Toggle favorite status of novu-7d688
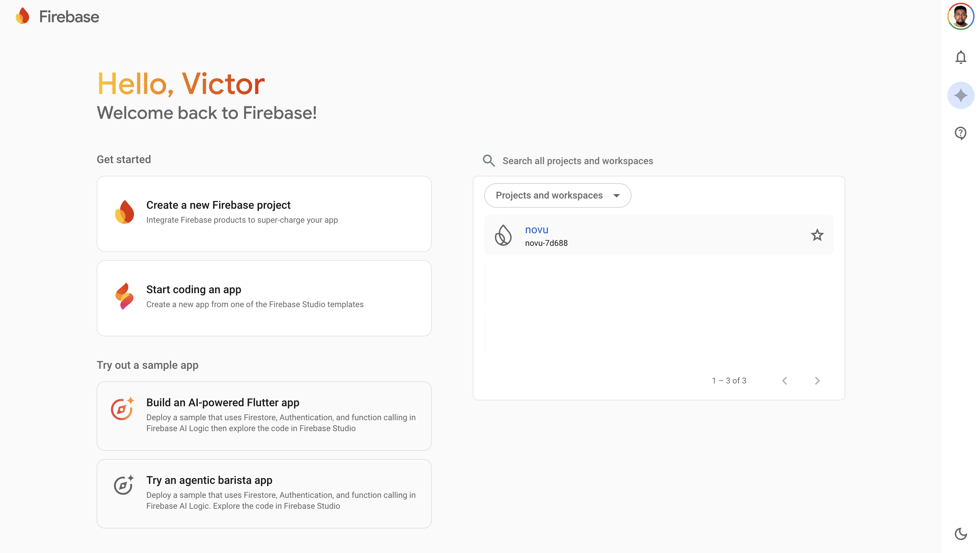 click(x=817, y=235)
